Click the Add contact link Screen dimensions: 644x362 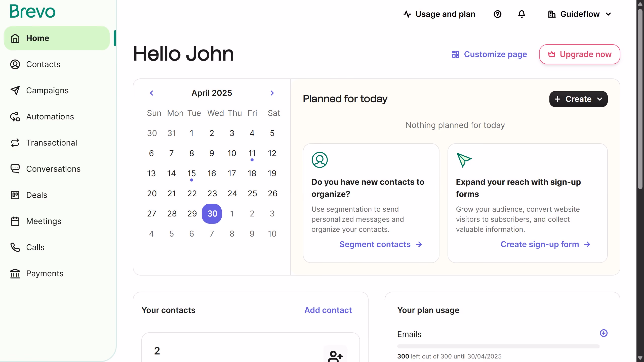point(328,310)
